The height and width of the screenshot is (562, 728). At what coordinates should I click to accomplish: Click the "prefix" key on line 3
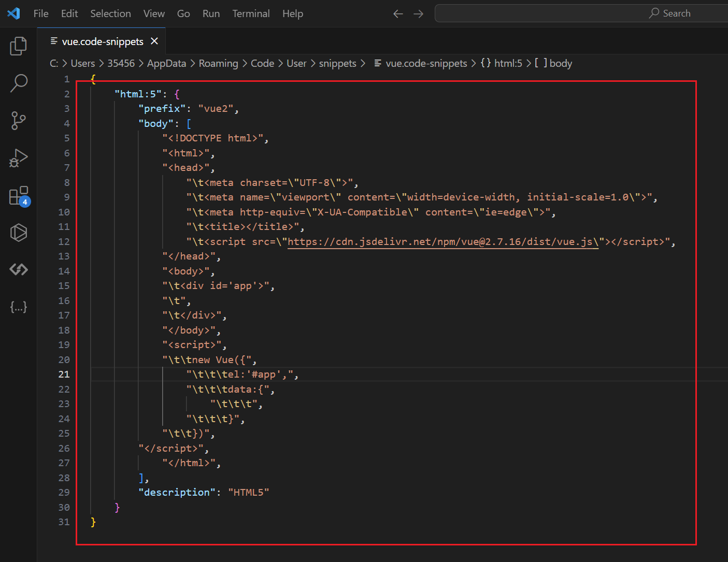162,108
